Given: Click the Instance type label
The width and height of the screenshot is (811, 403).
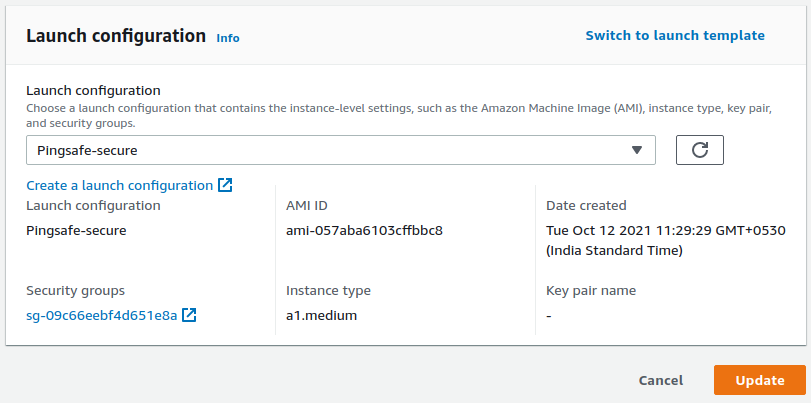Looking at the screenshot, I should [x=328, y=290].
